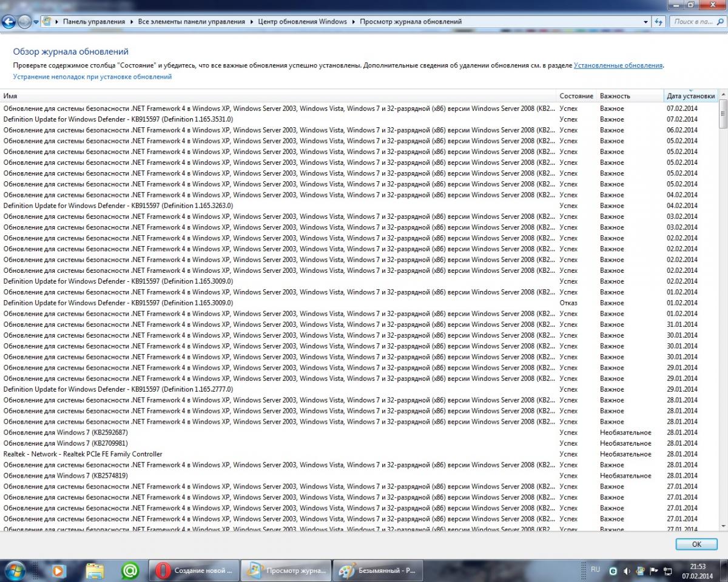Sort by the 'Имя' column header
The image size is (728, 582).
(278, 96)
